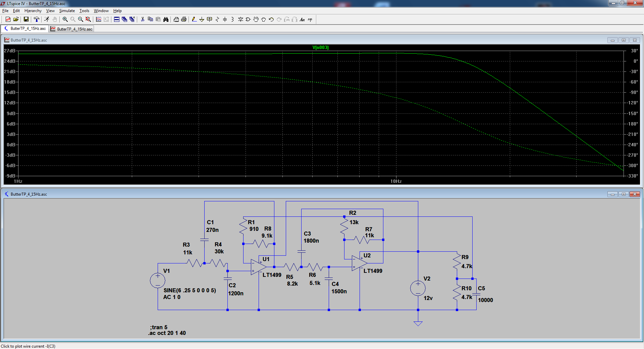Click the Autorange plot icon

click(x=99, y=19)
